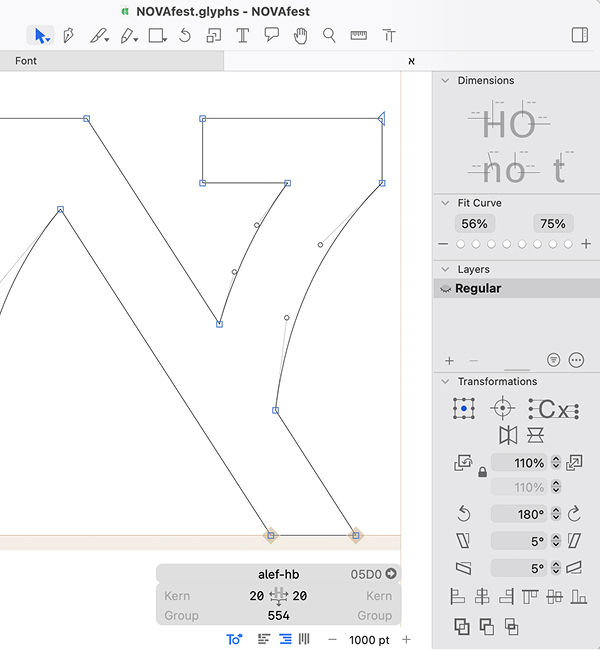Switch to the א edit tab
This screenshot has height=650, width=600.
point(411,61)
